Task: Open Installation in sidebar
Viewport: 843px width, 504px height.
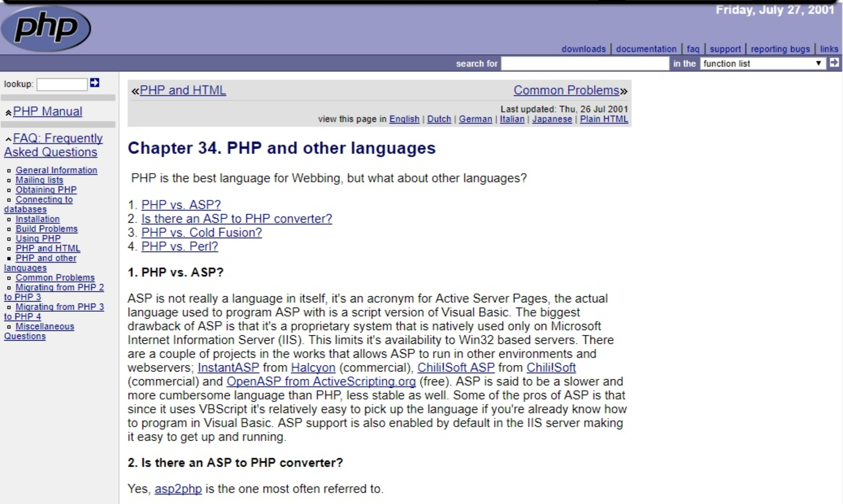Action: pos(37,219)
